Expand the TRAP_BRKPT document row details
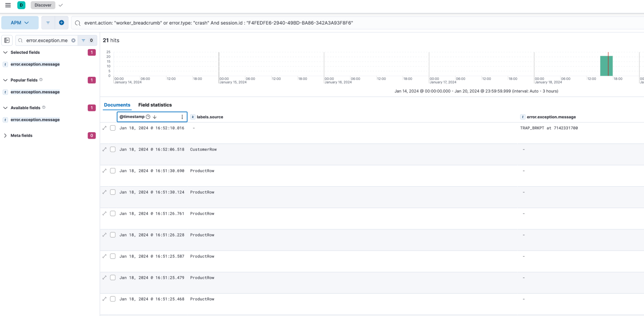 click(x=104, y=128)
